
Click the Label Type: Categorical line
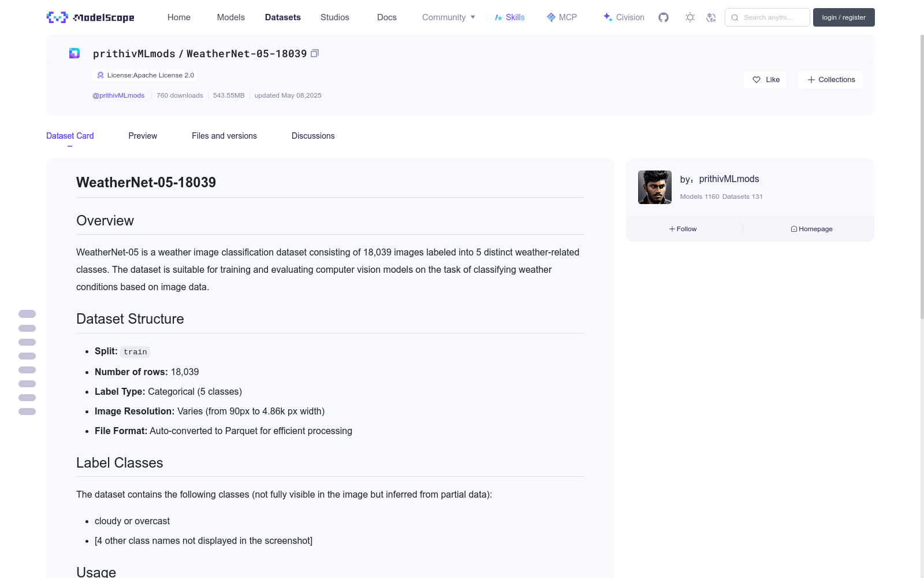(168, 392)
